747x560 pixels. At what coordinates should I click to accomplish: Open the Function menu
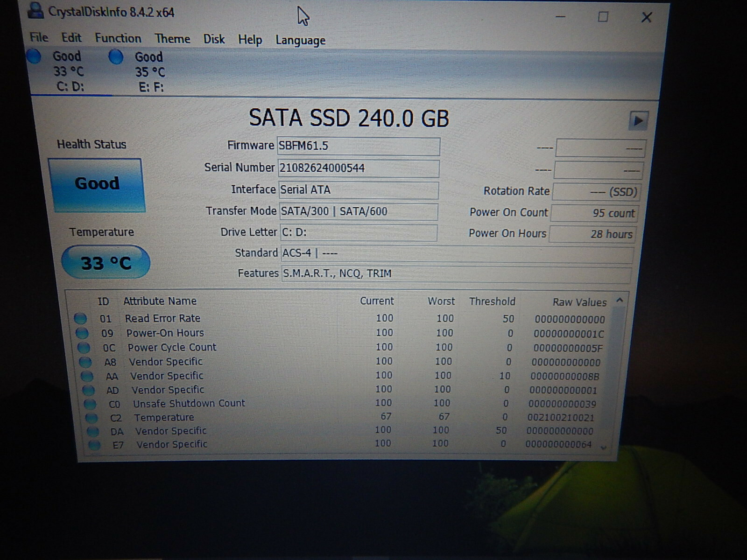[x=118, y=38]
